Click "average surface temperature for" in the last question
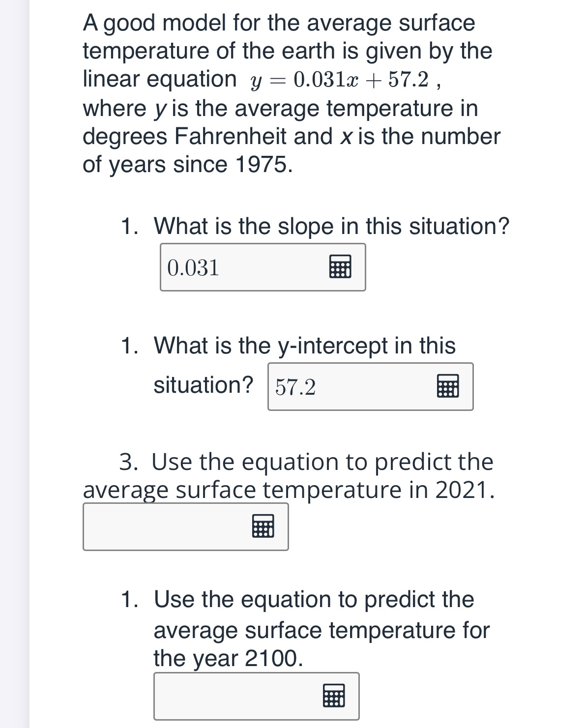Screen dimensions: 584x728 [321, 630]
